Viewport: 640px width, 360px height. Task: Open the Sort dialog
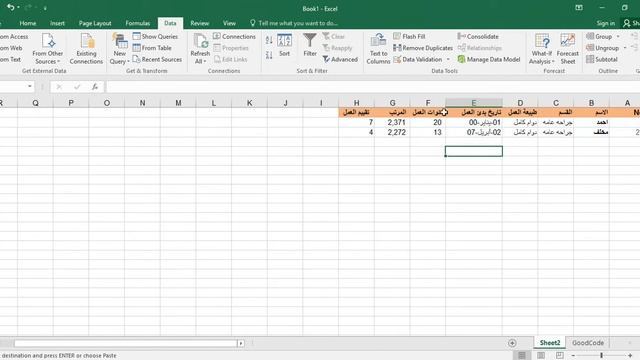tap(284, 45)
